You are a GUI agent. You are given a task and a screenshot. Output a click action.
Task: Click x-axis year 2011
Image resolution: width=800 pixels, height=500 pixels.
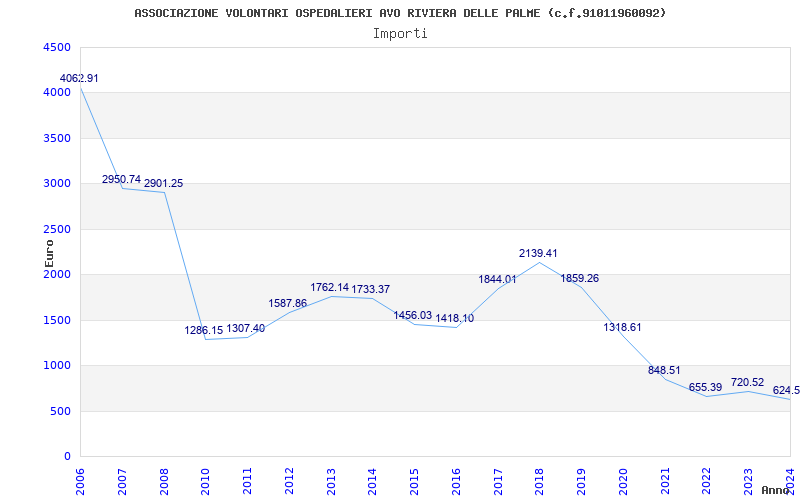coord(247,481)
